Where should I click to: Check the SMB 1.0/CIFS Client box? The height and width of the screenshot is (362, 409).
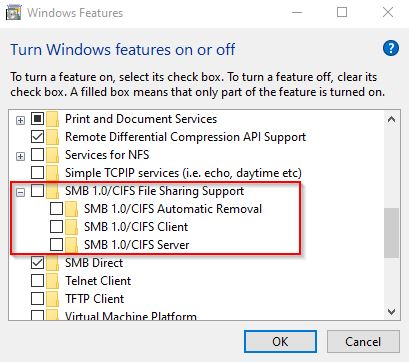pos(56,227)
